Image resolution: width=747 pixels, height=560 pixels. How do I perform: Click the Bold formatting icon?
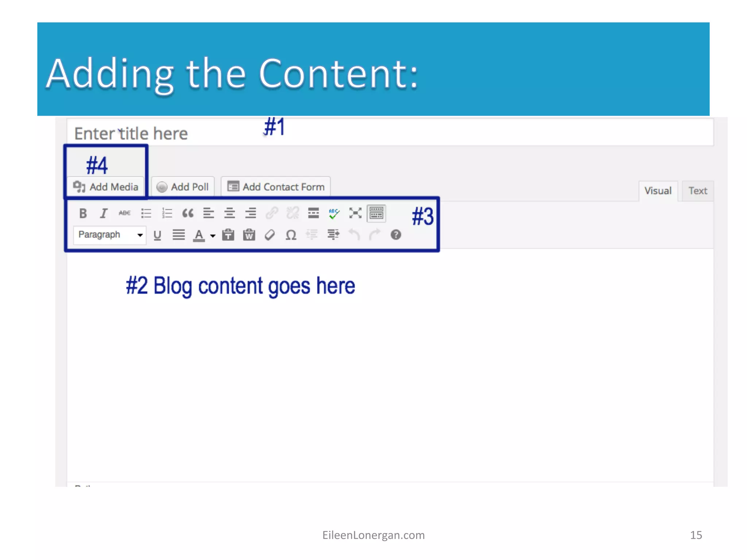click(83, 213)
